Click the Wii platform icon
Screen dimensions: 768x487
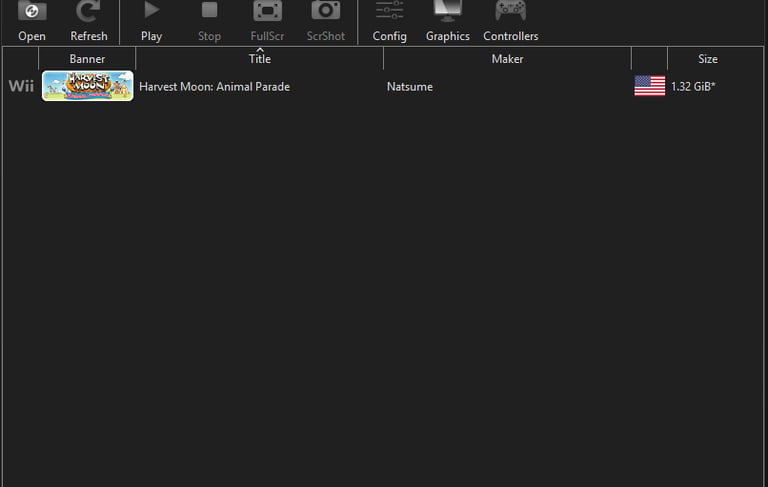pyautogui.click(x=21, y=86)
